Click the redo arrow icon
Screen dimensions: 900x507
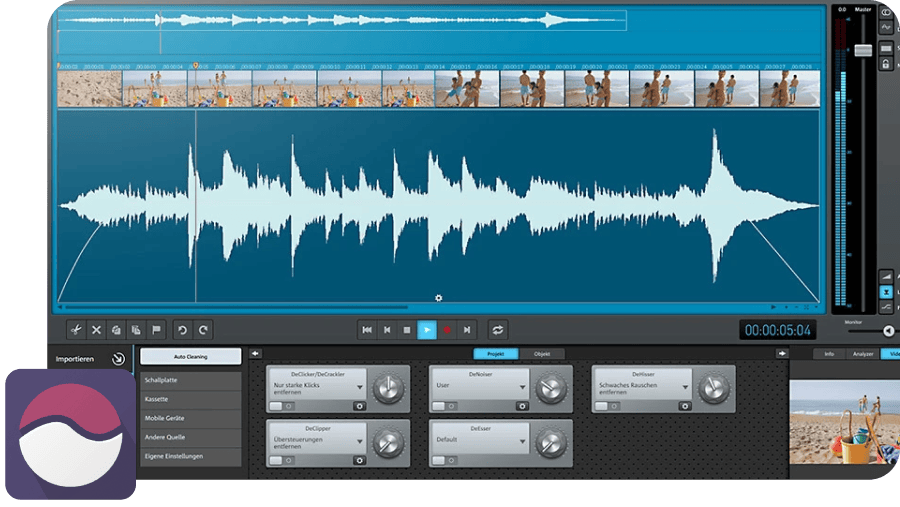[x=203, y=330]
